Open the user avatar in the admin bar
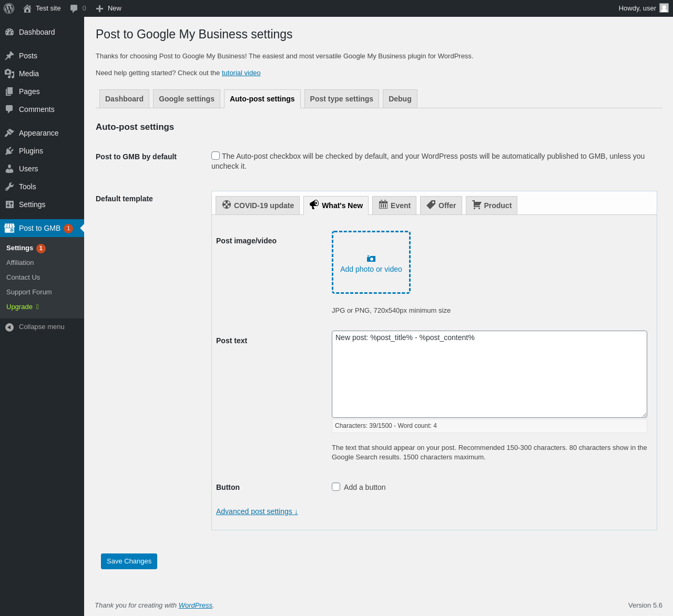 (664, 8)
